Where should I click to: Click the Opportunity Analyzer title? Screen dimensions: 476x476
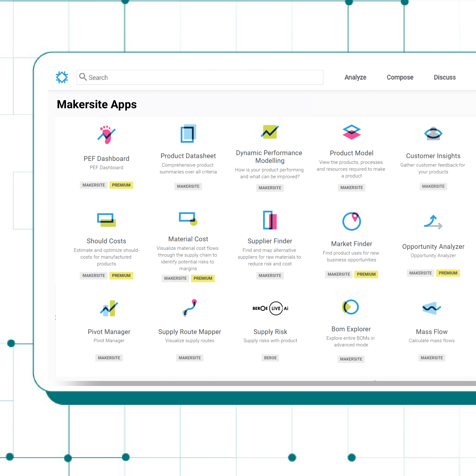pyautogui.click(x=433, y=247)
